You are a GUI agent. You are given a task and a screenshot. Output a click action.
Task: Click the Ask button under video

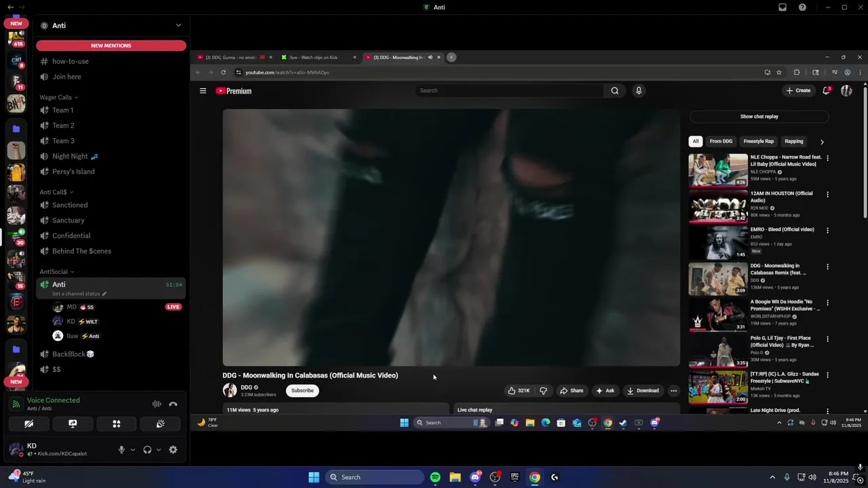[605, 390]
